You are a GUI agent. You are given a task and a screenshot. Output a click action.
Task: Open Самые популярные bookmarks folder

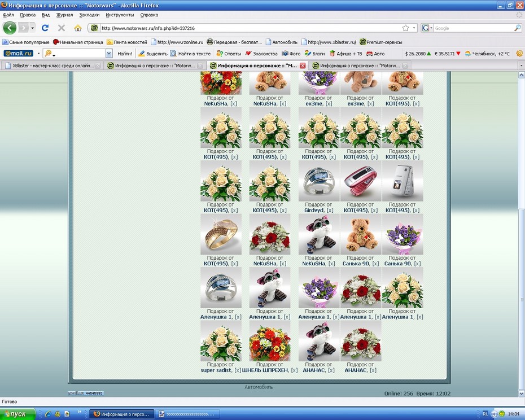(26, 42)
